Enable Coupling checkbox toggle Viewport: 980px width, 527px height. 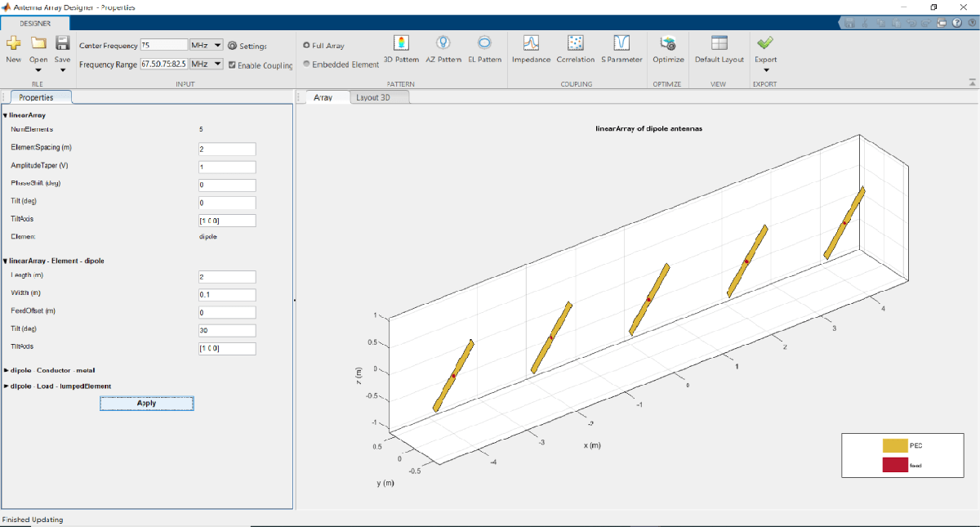tap(233, 65)
